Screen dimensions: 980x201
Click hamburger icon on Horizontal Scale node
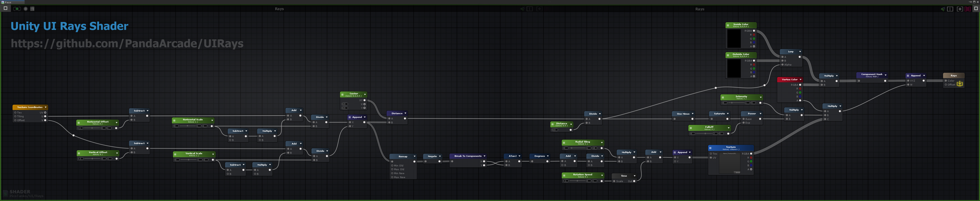coord(174,121)
